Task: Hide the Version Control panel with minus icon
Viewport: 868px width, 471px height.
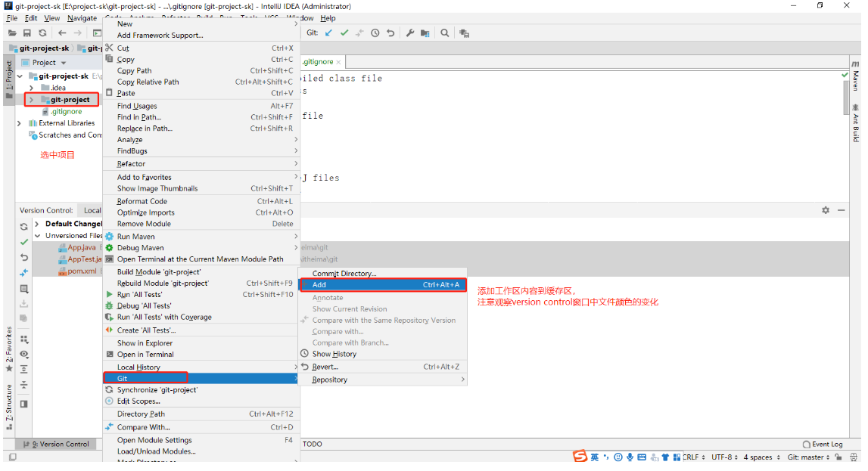Action: [x=841, y=210]
